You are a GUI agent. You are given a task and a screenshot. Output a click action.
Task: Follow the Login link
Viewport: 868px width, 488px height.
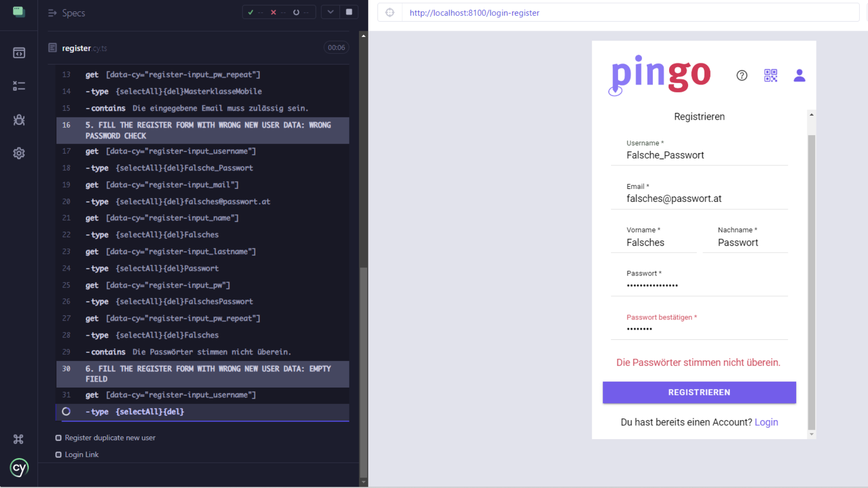(x=766, y=422)
